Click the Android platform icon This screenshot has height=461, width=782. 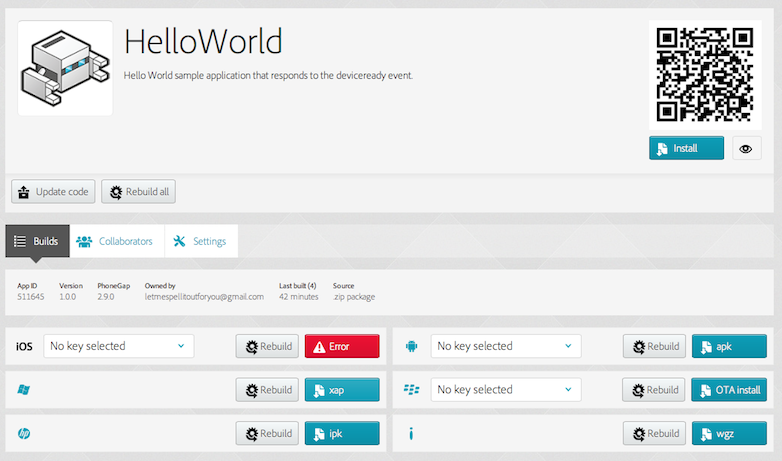click(411, 346)
